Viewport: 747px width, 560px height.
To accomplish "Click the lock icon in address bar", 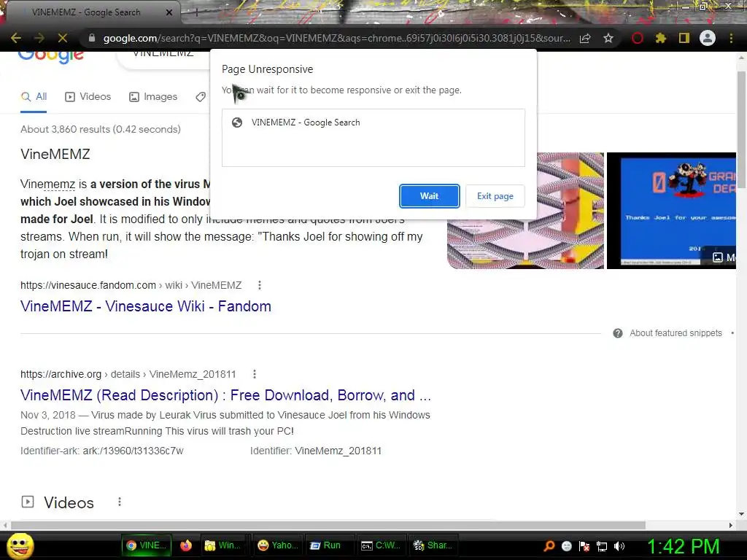I will click(x=92, y=38).
